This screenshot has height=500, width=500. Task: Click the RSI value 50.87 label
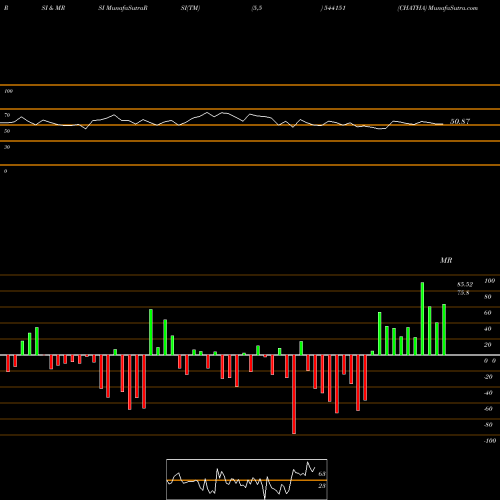460,121
